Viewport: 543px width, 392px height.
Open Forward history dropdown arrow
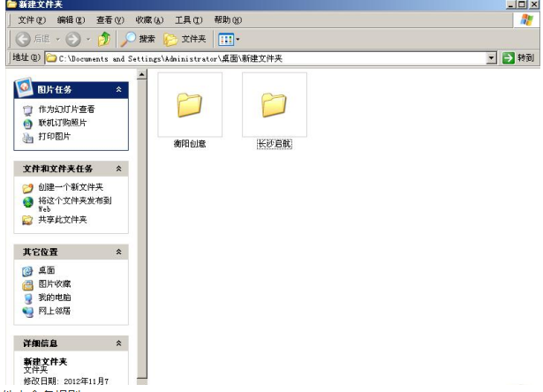[x=88, y=40]
